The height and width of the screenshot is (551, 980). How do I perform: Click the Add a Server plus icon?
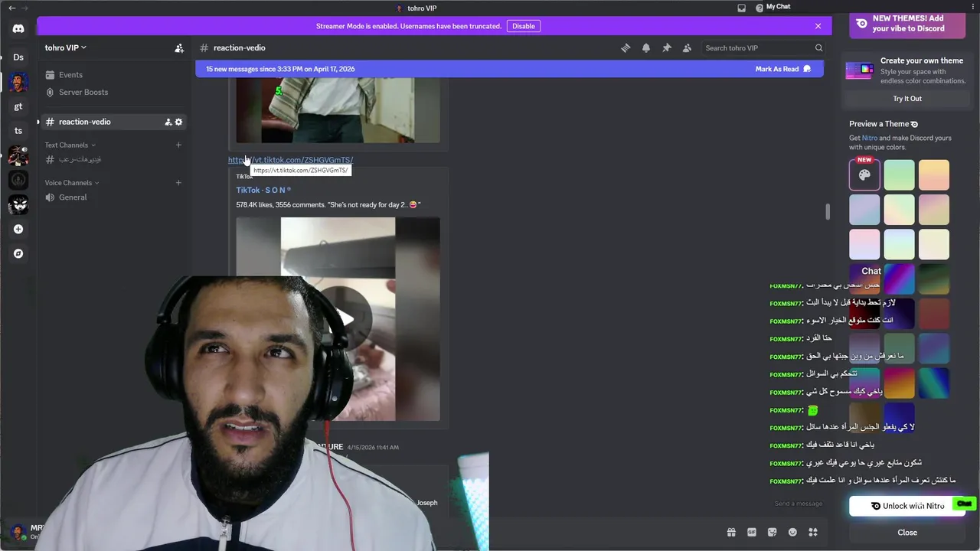click(x=18, y=229)
